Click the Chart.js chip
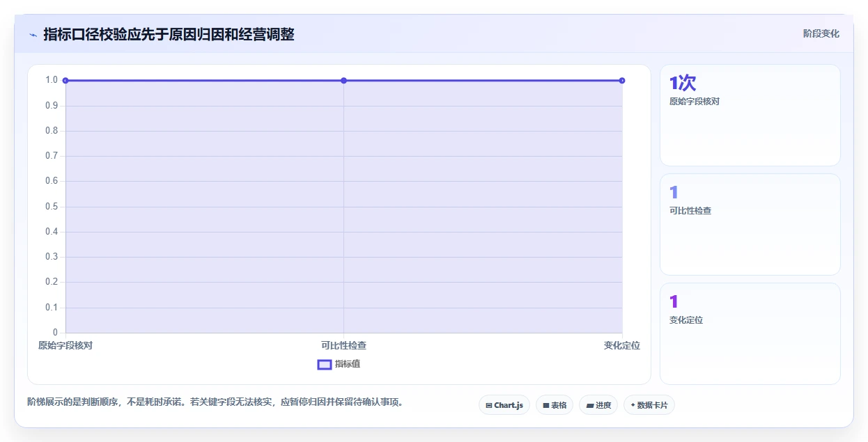Screen dimensions: 868x442 pyautogui.click(x=504, y=405)
